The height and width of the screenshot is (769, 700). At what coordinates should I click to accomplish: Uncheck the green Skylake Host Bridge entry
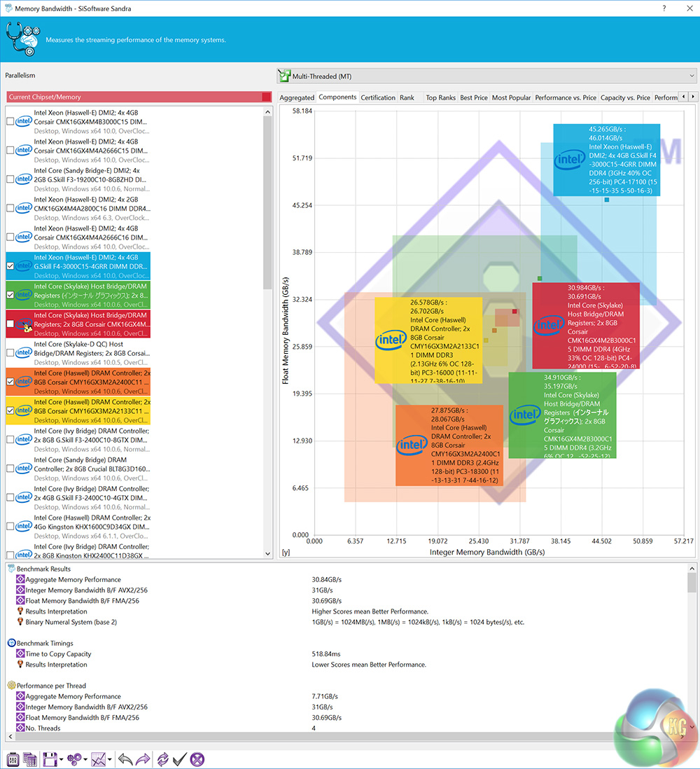[x=10, y=295]
